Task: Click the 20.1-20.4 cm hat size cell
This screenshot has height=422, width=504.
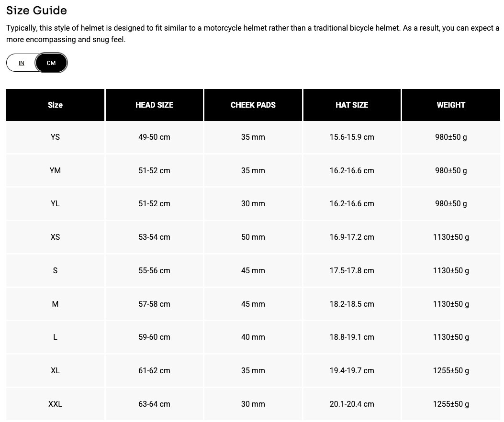Action: pyautogui.click(x=352, y=404)
